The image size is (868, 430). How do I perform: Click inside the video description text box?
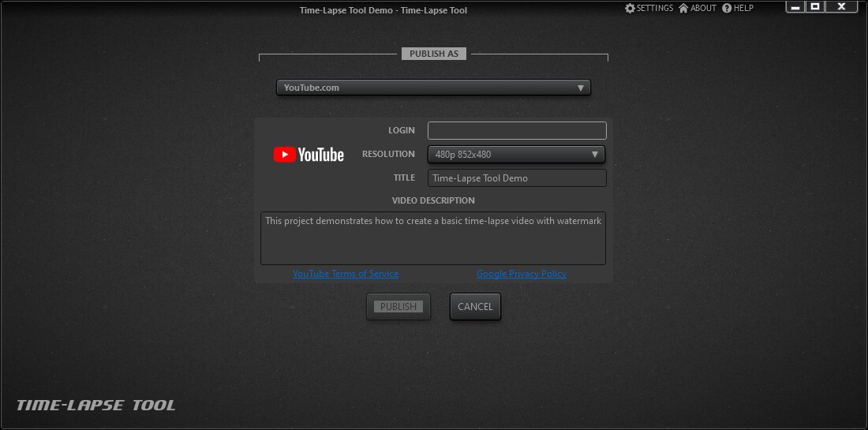click(x=433, y=238)
